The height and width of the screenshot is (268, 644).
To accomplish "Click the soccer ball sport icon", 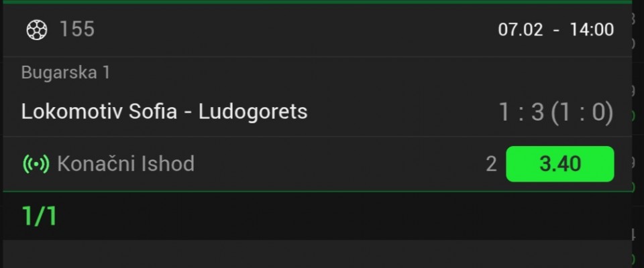I will pos(36,30).
